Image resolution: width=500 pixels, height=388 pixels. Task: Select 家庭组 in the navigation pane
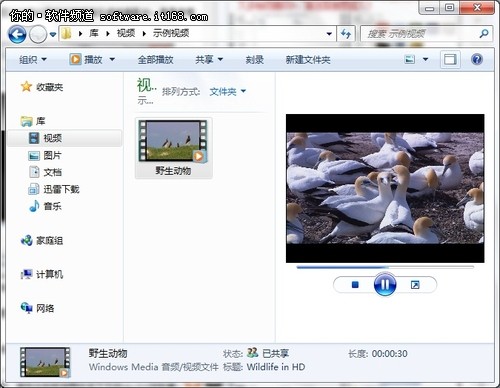(49, 241)
